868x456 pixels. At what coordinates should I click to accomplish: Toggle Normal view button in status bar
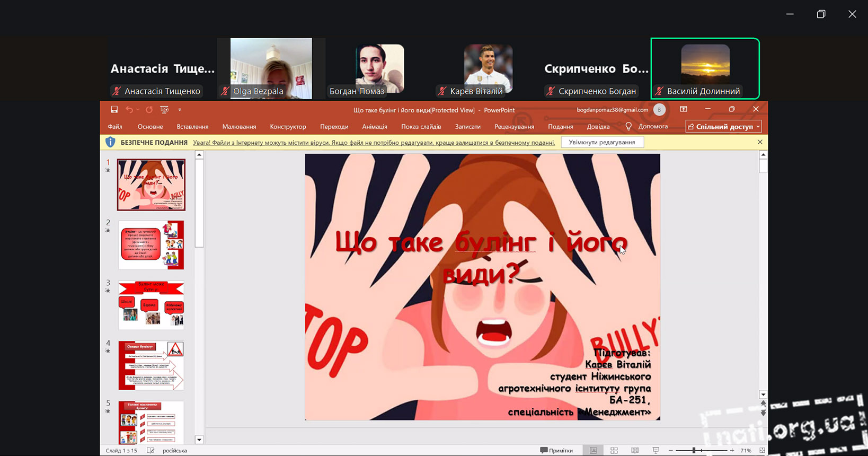pyautogui.click(x=593, y=450)
